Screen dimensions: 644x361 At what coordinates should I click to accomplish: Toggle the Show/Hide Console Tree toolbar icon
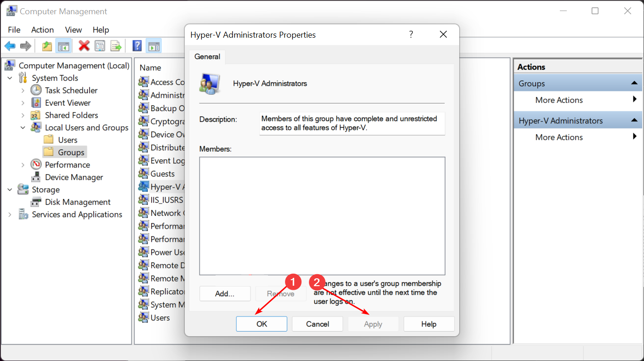coord(63,46)
